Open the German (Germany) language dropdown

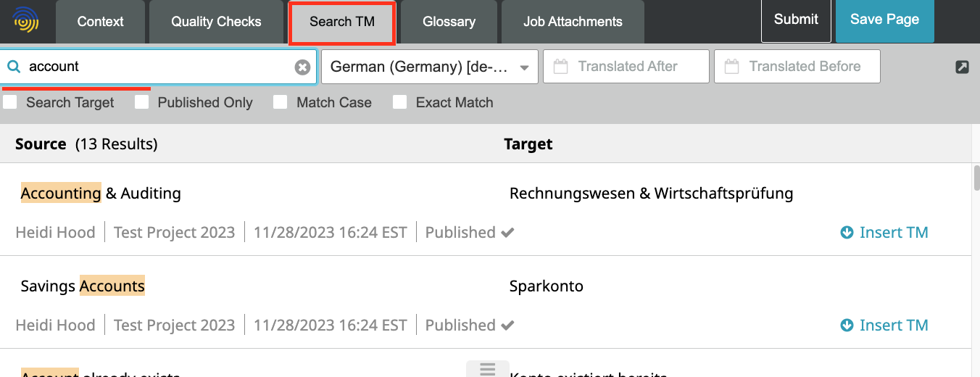[430, 67]
